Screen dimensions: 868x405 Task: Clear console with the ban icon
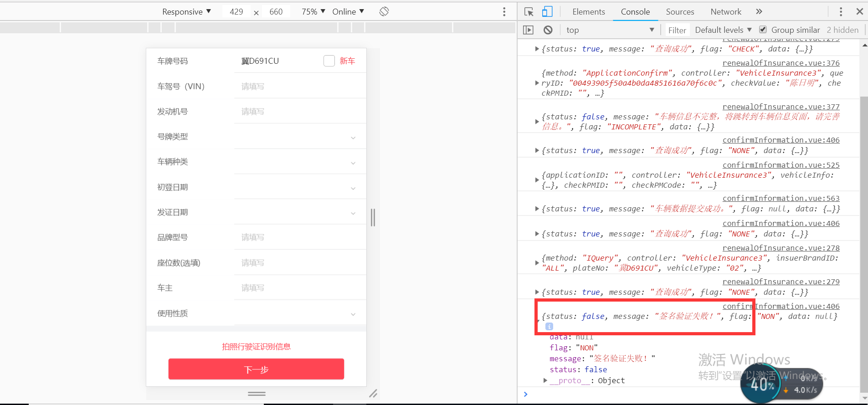pos(548,30)
